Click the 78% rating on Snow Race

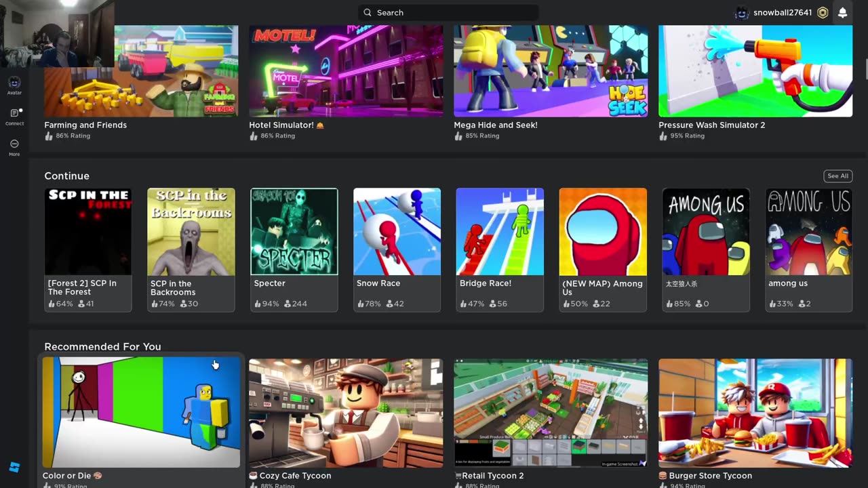pos(370,304)
